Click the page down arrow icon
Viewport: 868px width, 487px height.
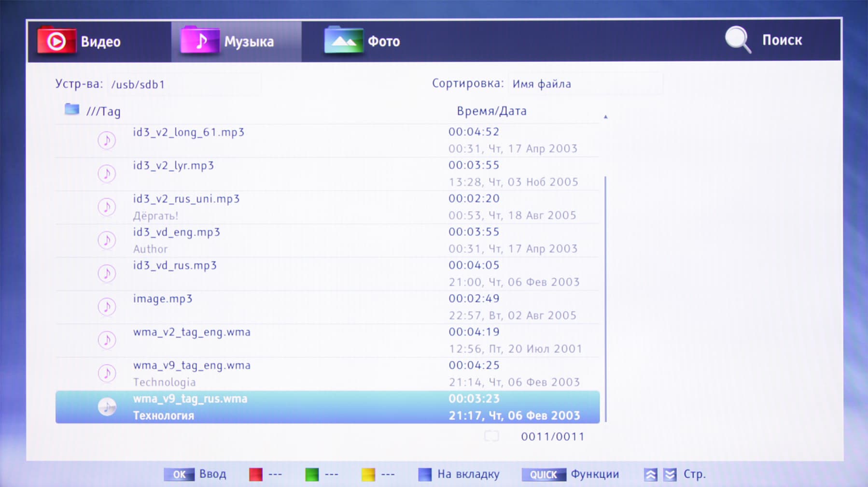coord(670,474)
